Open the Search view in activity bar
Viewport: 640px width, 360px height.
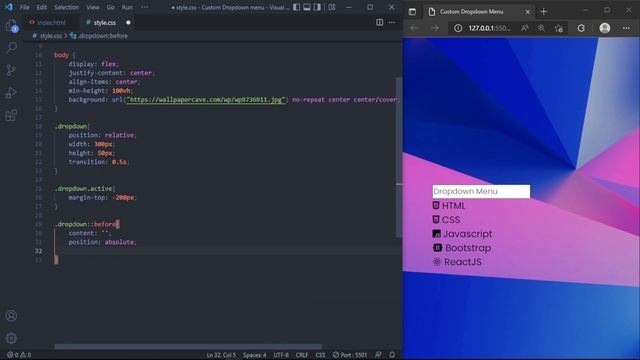click(11, 47)
